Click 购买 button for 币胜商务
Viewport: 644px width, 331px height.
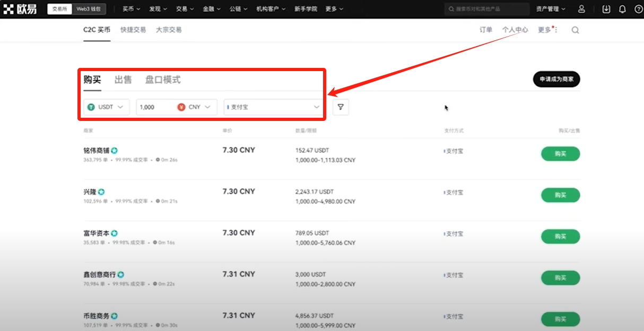(561, 319)
